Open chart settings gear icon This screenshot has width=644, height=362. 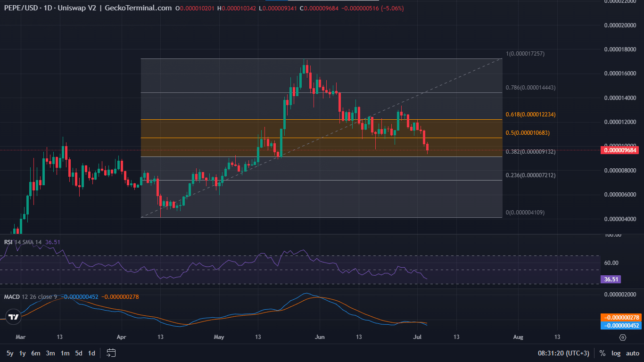(622, 337)
